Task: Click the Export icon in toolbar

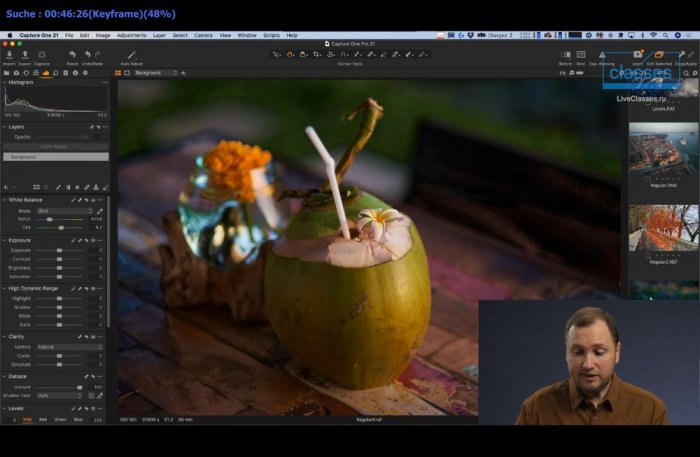Action: point(24,55)
